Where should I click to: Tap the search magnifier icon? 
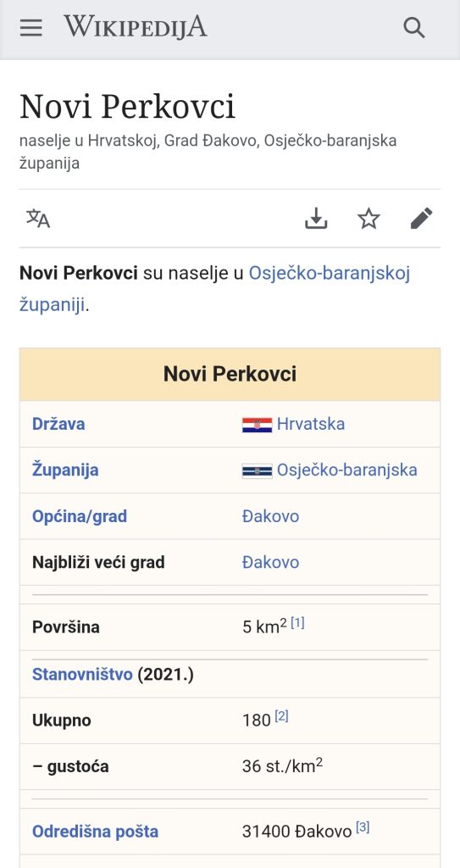click(x=413, y=27)
